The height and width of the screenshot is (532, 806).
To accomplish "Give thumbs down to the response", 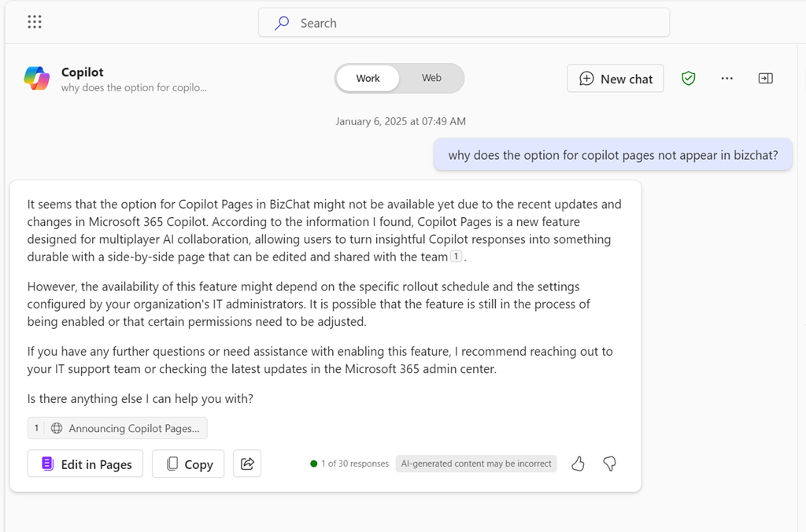I will 609,464.
